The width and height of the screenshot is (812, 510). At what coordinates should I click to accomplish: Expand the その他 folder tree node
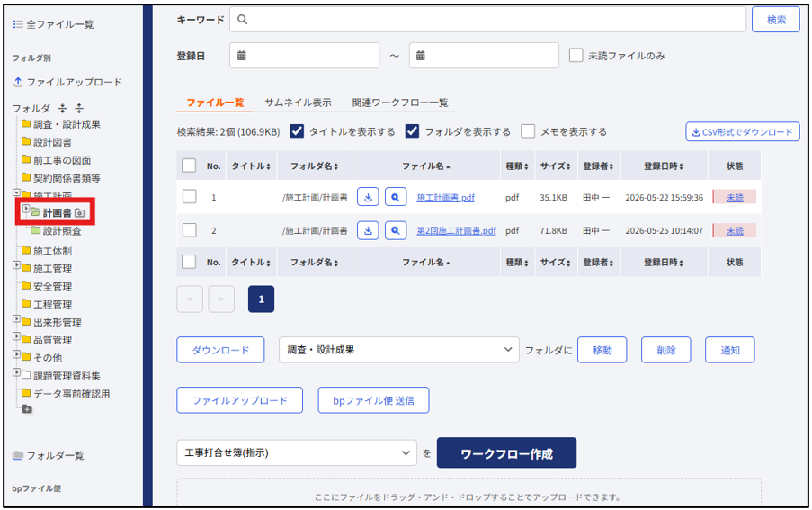[x=16, y=354]
